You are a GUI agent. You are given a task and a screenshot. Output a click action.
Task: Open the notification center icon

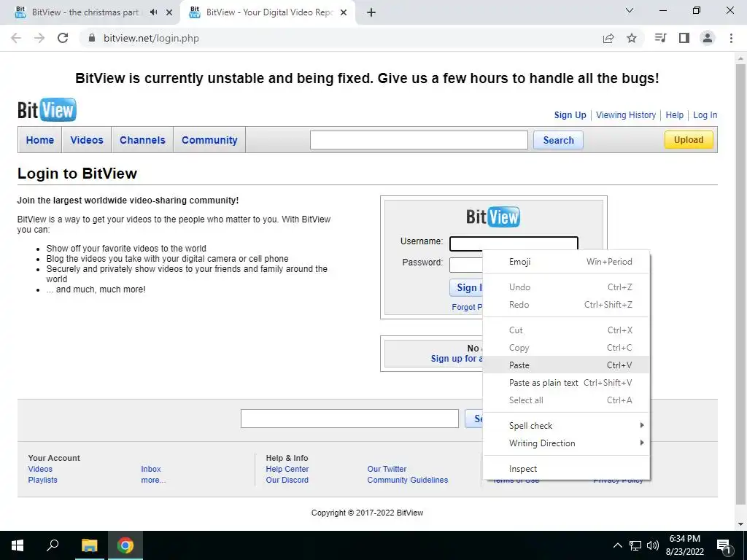[x=724, y=547]
